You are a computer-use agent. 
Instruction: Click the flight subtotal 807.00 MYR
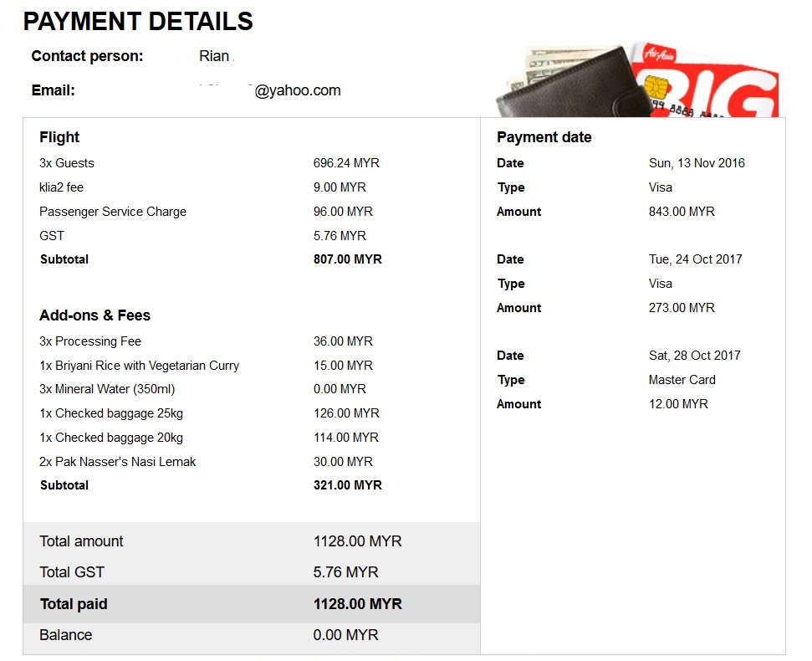point(347,259)
